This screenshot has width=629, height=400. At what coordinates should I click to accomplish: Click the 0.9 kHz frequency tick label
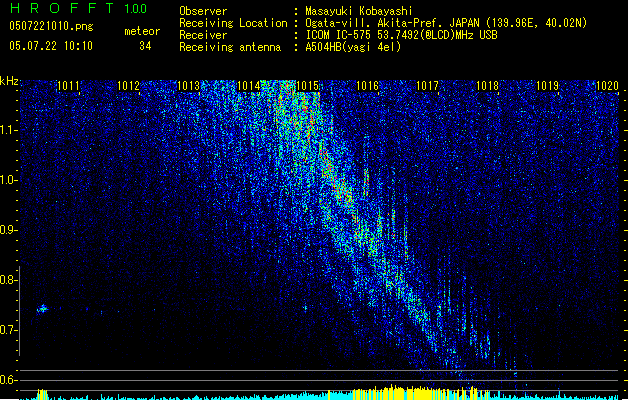[x=9, y=230]
